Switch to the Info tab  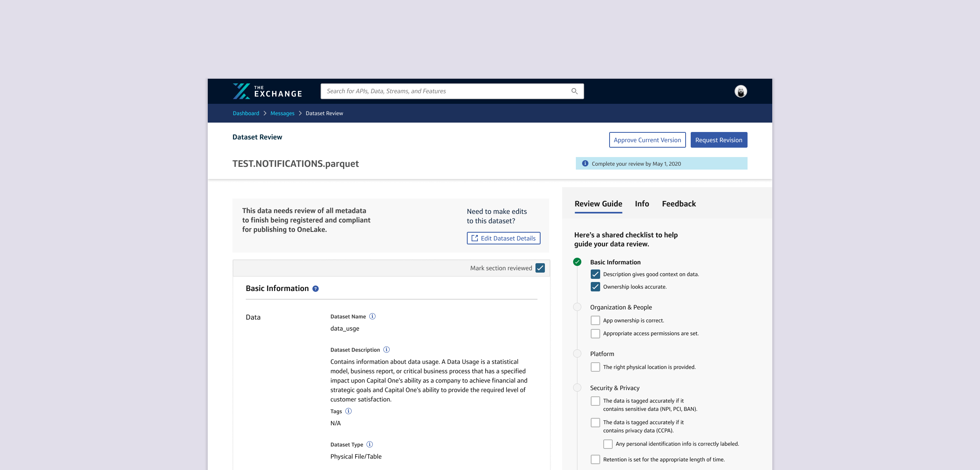click(642, 204)
